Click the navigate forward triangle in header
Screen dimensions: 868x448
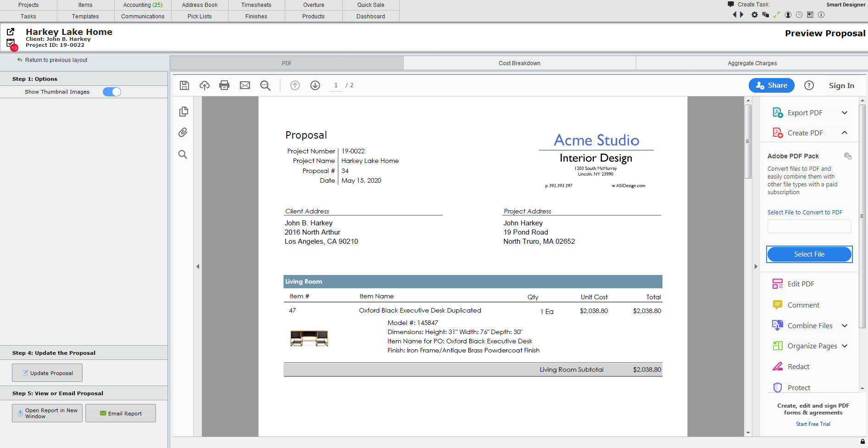coord(741,15)
